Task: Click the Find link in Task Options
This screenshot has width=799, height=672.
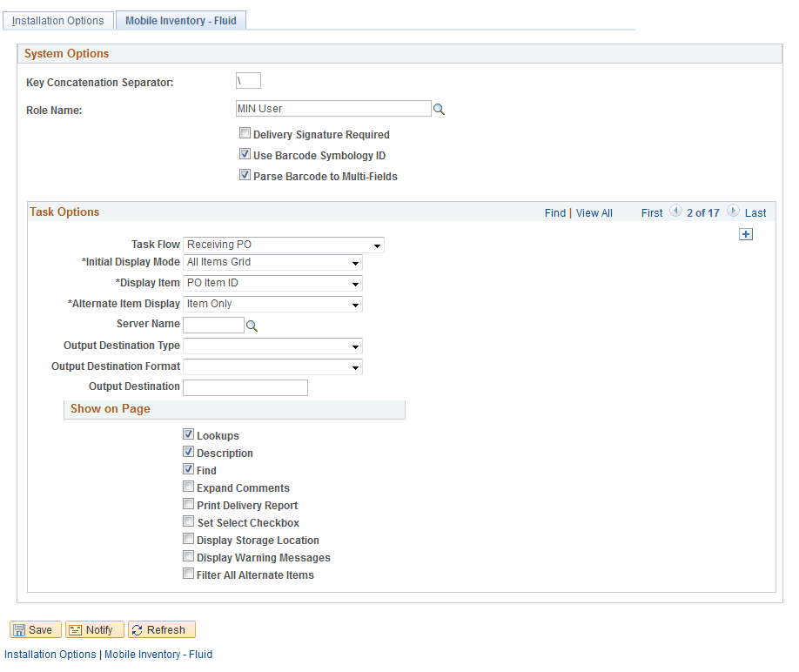Action: (x=554, y=212)
